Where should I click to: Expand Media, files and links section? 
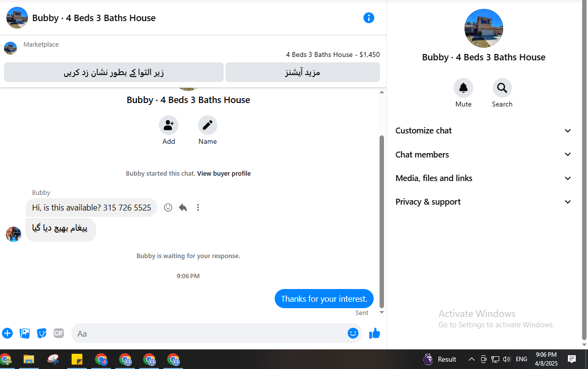click(484, 178)
